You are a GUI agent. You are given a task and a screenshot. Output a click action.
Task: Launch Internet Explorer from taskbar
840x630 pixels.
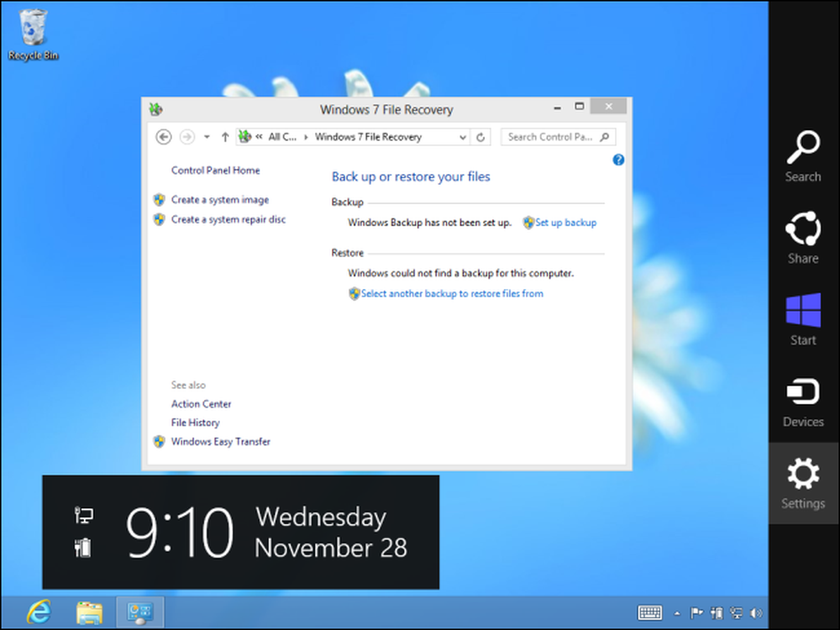(39, 612)
